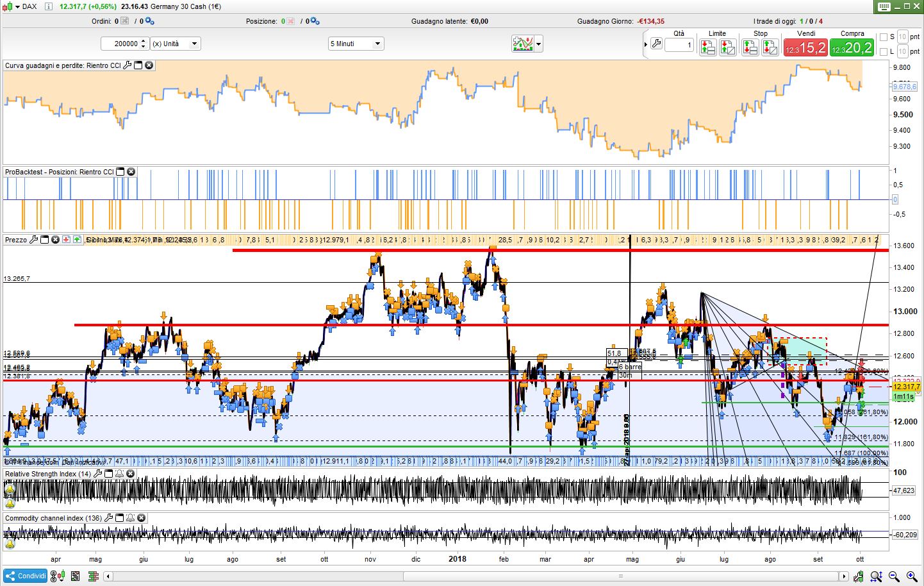Close all positions with the red X
The height and width of the screenshot is (586, 924).
[291, 21]
